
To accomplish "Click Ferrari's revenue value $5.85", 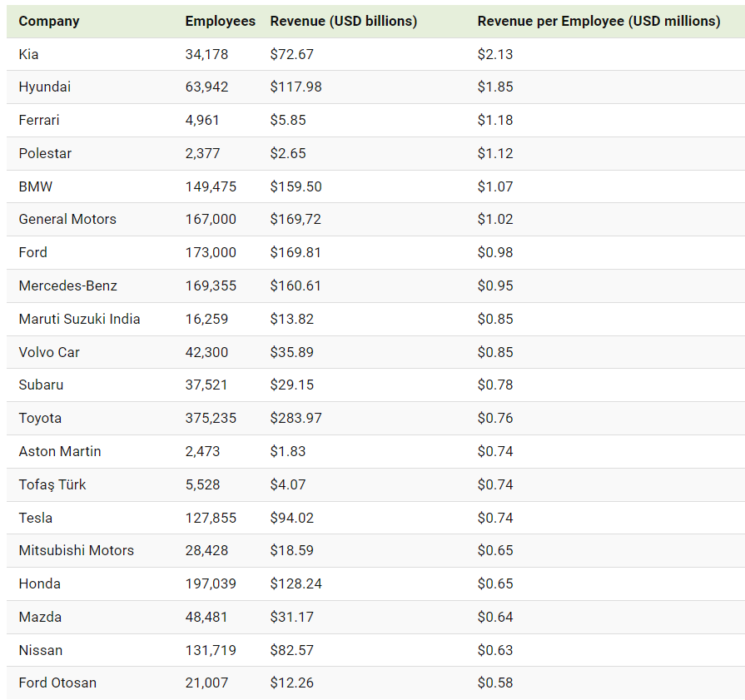I will (288, 120).
